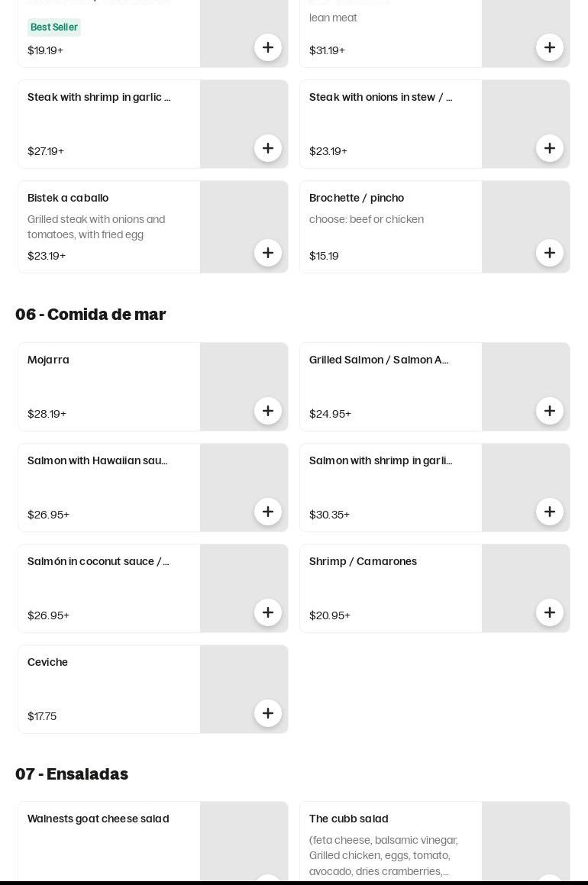
Task: Select the 07 - Ensaladas section heading
Action: tap(72, 774)
